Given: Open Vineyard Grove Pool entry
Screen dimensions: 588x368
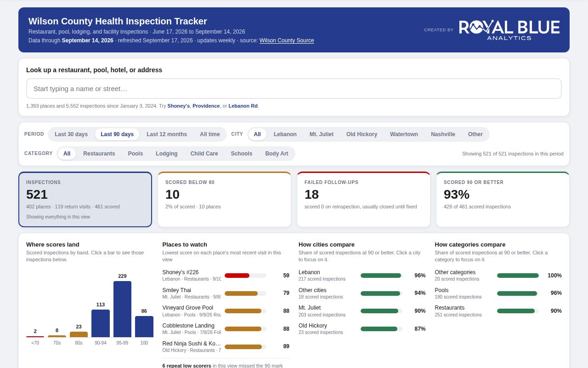Looking at the screenshot, I should click(x=226, y=311).
